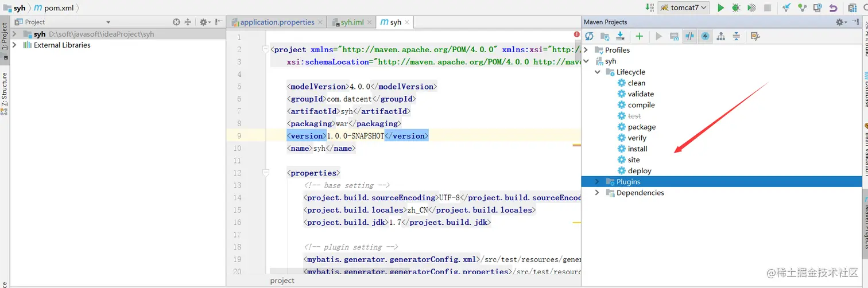Viewport: 868px width, 288px height.
Task: Revert changes purple arrow icon
Action: tap(833, 7)
